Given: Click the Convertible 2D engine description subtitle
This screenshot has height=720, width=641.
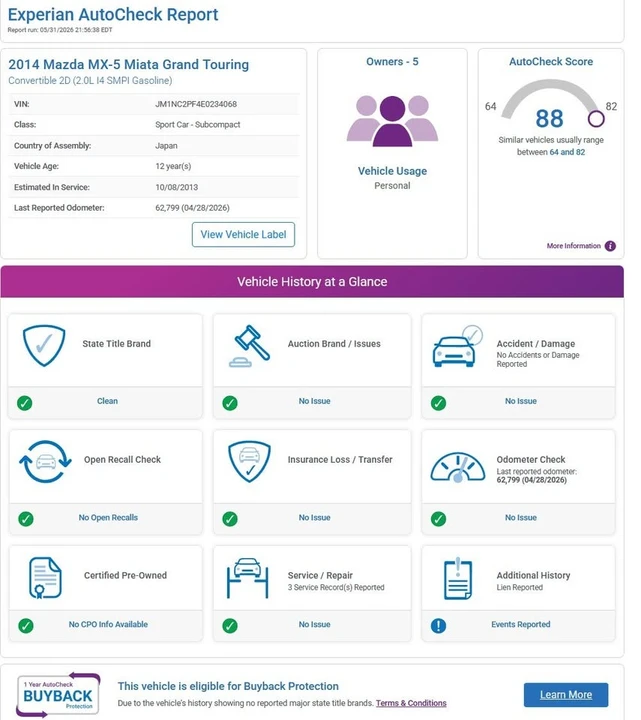Looking at the screenshot, I should [x=90, y=81].
